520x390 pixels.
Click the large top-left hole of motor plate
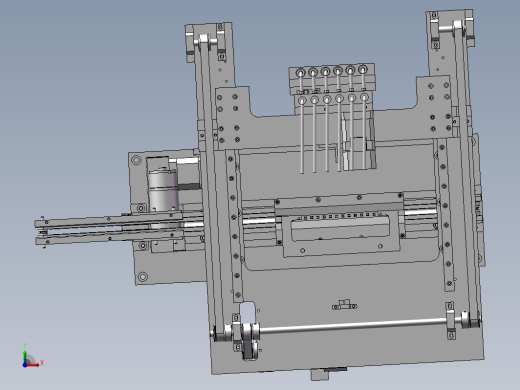(136, 160)
